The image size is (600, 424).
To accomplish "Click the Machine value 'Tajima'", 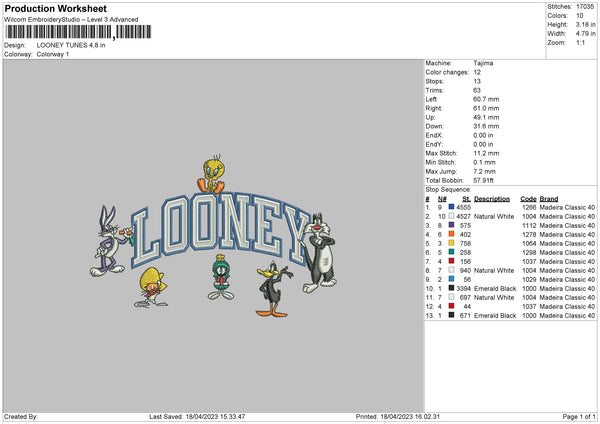I will point(483,63).
